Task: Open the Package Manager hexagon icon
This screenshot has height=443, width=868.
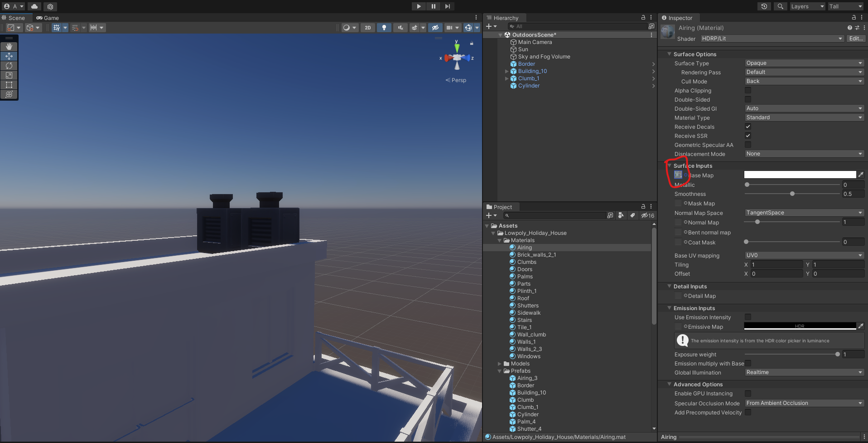Action: pos(50,6)
